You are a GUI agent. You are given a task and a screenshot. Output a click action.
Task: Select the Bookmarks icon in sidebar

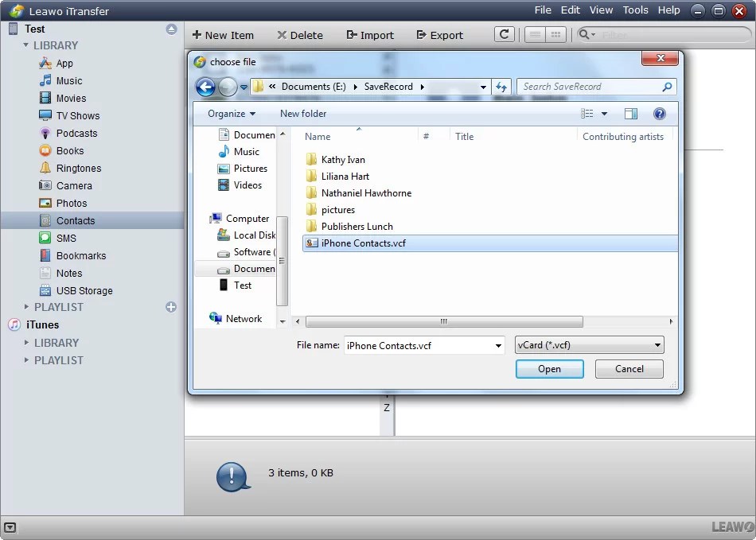[x=44, y=255]
